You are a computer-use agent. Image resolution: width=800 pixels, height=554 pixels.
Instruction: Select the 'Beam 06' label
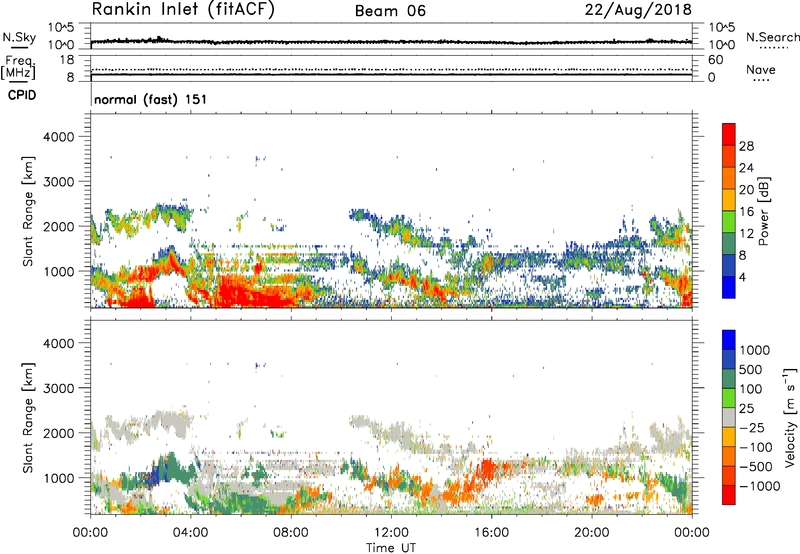coord(390,11)
